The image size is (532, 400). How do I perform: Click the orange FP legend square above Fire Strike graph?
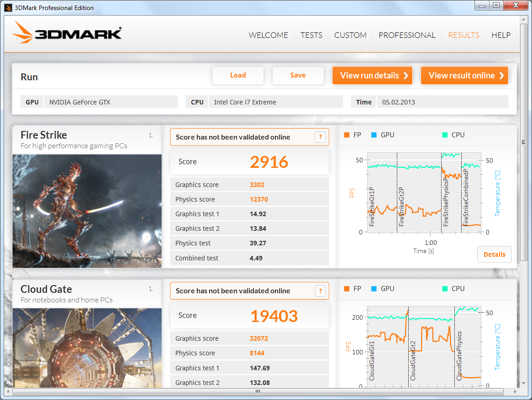point(346,135)
